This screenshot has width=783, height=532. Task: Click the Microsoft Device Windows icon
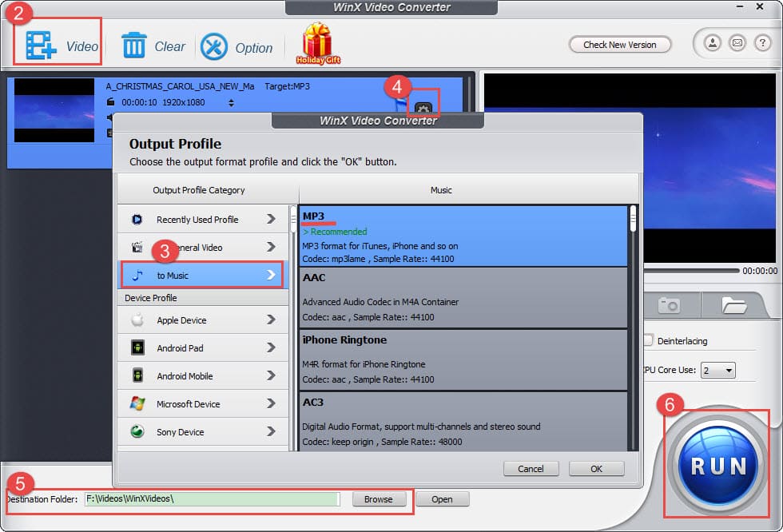(137, 403)
